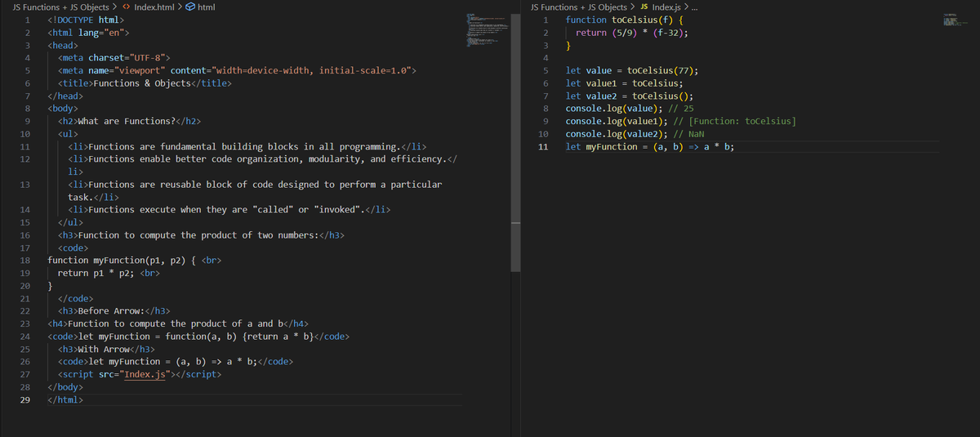This screenshot has height=437, width=980.
Task: Click the closing </body> tag
Action: coord(65,387)
